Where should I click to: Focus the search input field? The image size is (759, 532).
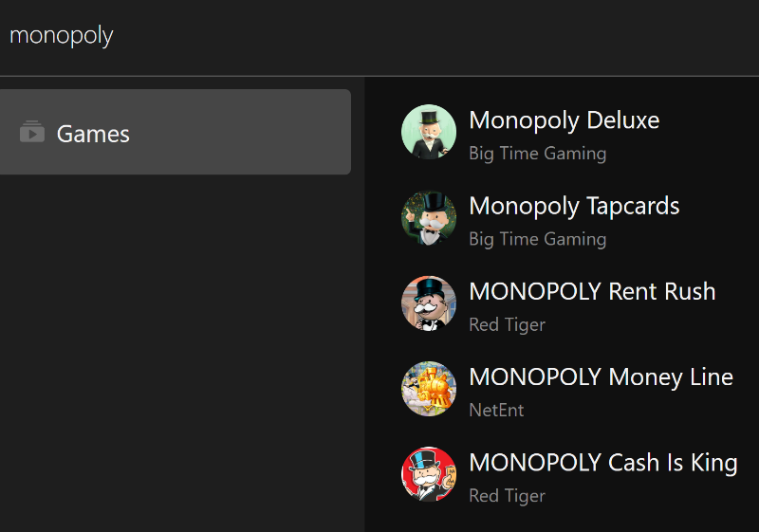tap(379, 36)
